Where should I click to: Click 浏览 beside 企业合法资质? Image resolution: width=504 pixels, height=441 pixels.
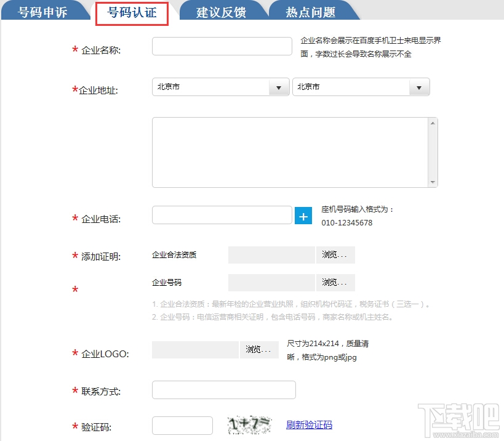335,254
